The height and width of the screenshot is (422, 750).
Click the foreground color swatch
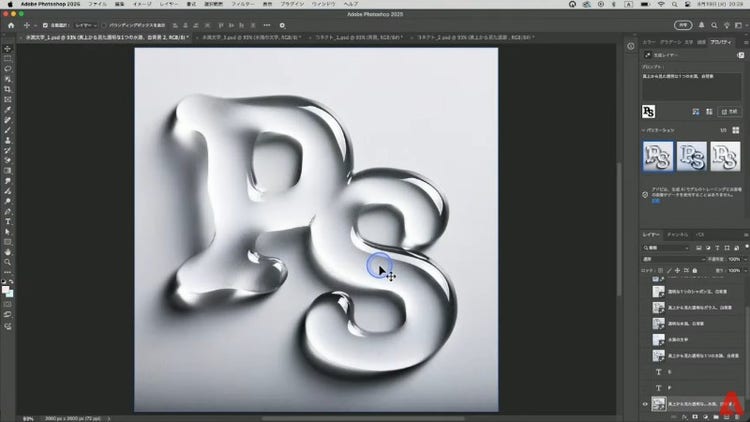pos(5,289)
